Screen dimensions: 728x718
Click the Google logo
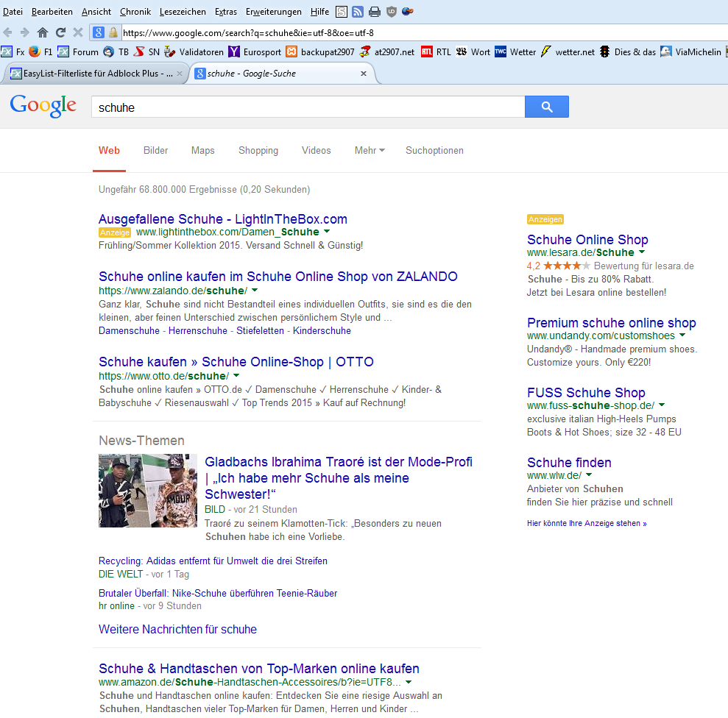tap(43, 106)
